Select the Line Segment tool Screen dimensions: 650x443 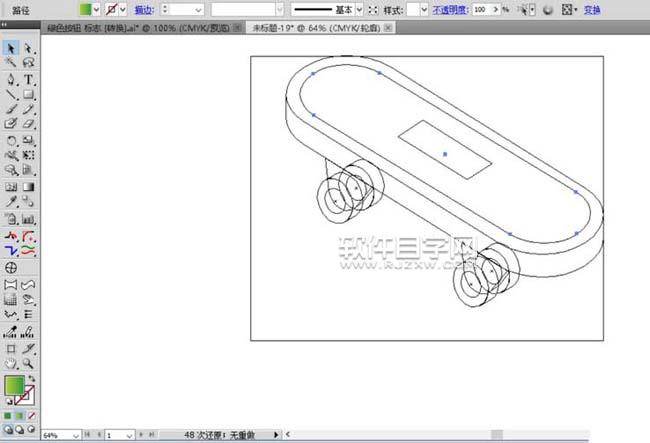(11, 94)
